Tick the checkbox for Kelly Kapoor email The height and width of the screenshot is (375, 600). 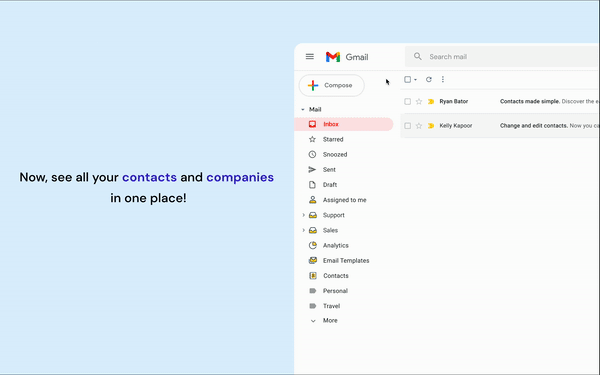click(x=408, y=126)
